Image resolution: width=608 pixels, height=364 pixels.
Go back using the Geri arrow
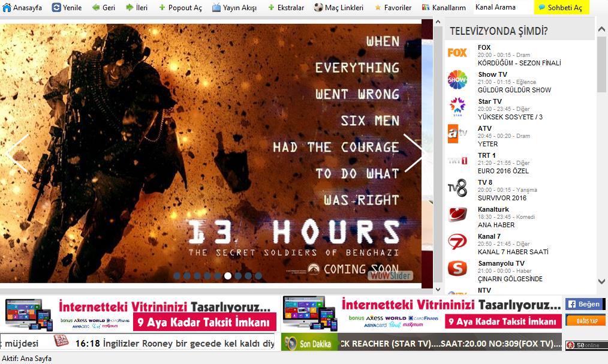(x=96, y=8)
